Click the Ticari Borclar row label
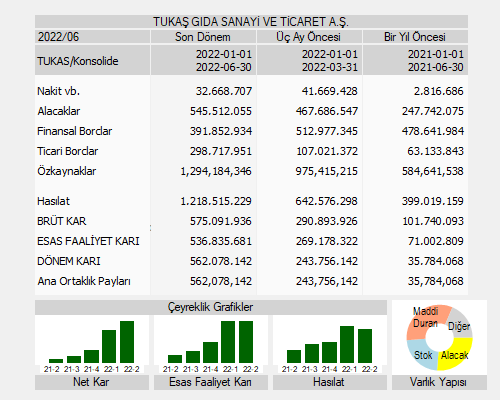Screen dimensions: 500x400 tap(68, 151)
